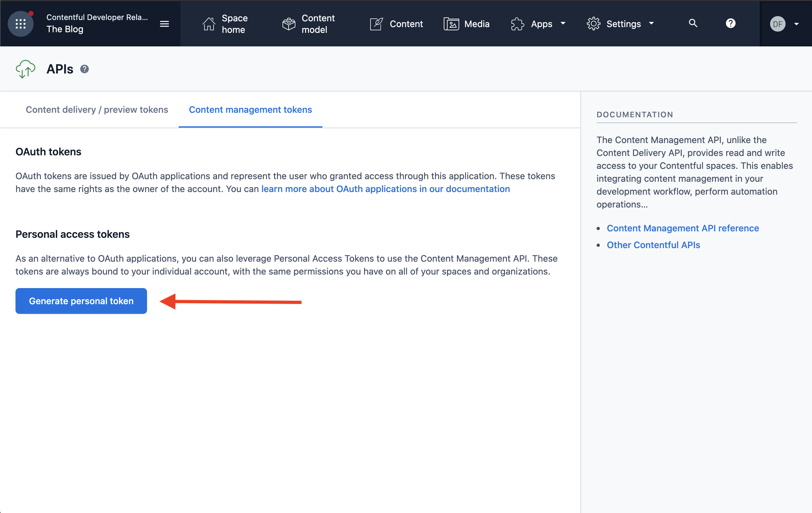Open the Other Contentful APIs link
The height and width of the screenshot is (513, 812).
(x=653, y=245)
